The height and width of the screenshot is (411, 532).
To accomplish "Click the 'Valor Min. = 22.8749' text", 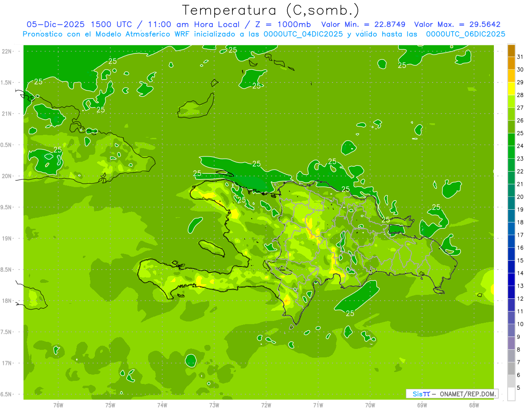I will [x=364, y=24].
